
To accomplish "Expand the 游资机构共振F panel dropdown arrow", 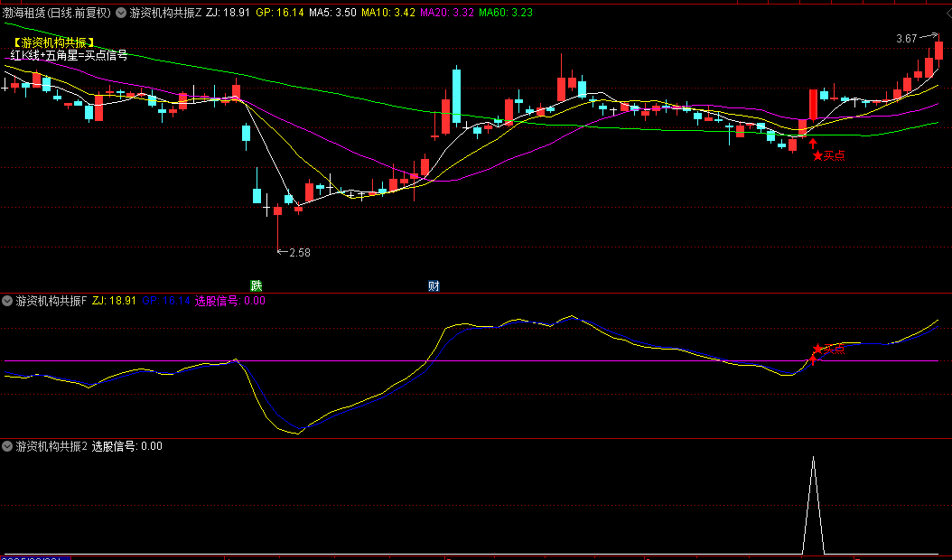I will pyautogui.click(x=8, y=301).
